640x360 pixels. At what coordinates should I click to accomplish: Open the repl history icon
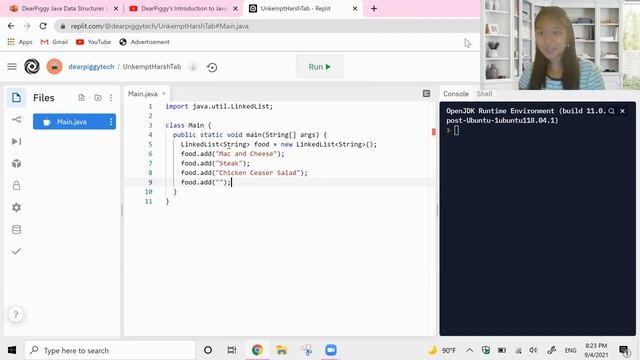[212, 67]
